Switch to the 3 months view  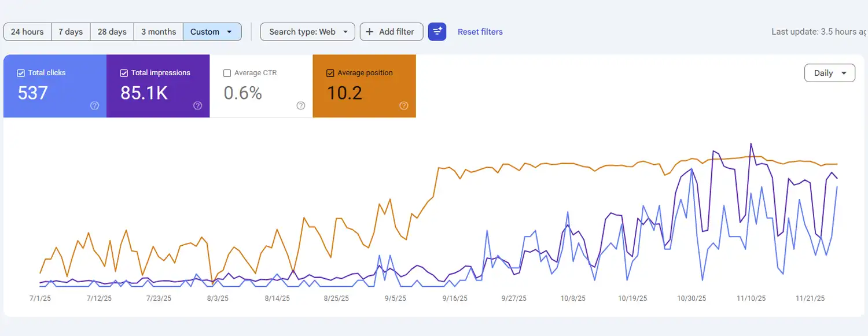[x=158, y=32]
